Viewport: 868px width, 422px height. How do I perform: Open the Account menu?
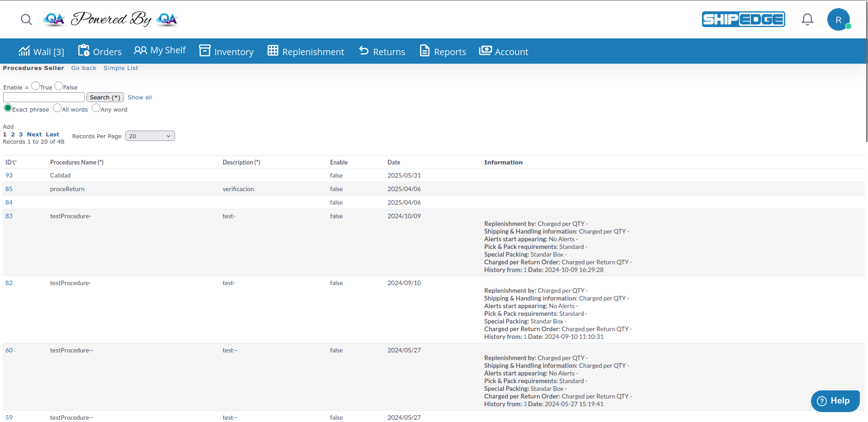[x=503, y=52]
